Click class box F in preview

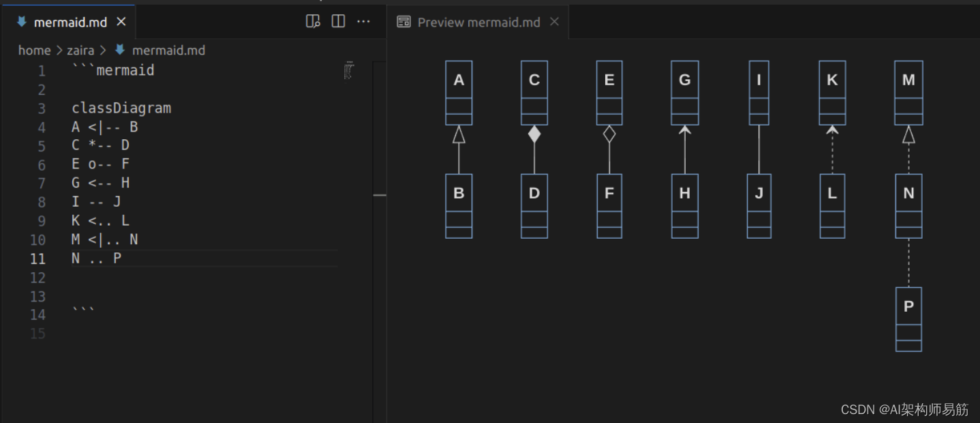pyautogui.click(x=609, y=206)
